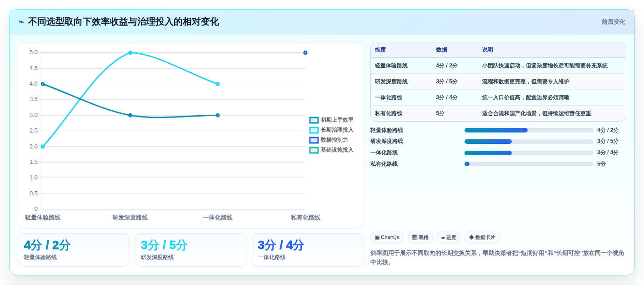This screenshot has width=644, height=285.
Task: Open the 4分 / 2分 轻量体验路线 data card
Action: (x=74, y=250)
